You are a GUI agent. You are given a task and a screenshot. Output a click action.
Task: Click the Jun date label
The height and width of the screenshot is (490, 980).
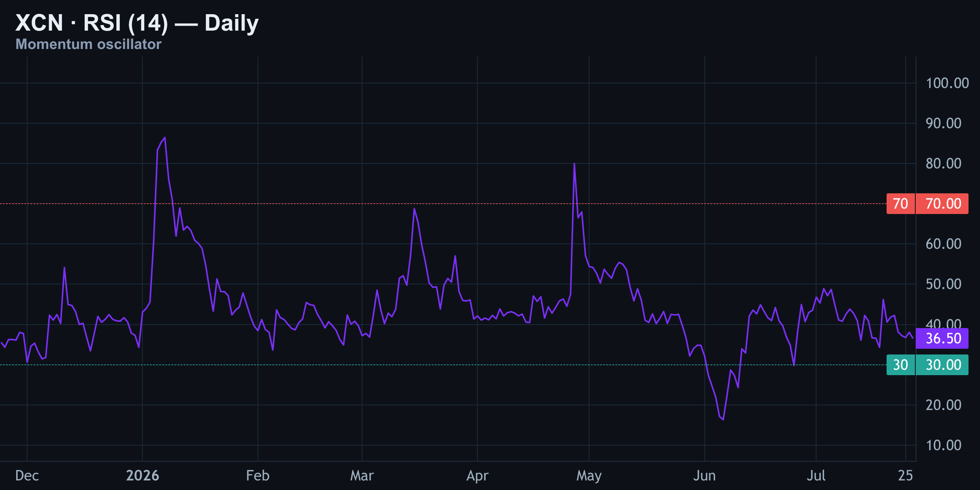click(x=704, y=475)
